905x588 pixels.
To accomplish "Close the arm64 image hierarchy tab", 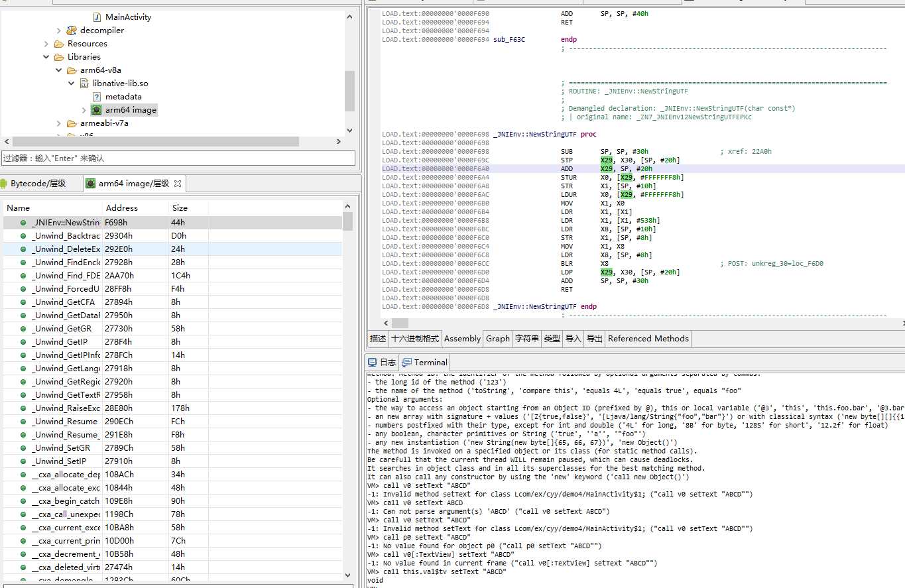I will tap(178, 184).
